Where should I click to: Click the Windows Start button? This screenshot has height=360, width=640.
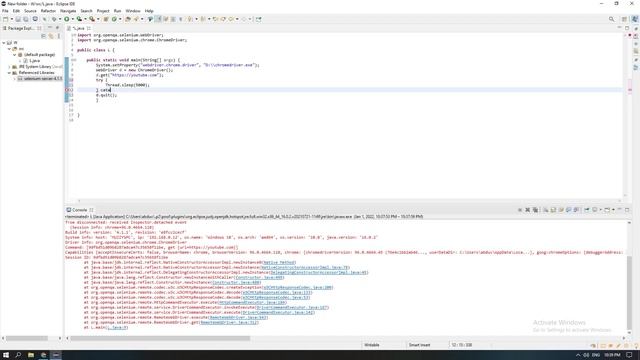point(6,355)
